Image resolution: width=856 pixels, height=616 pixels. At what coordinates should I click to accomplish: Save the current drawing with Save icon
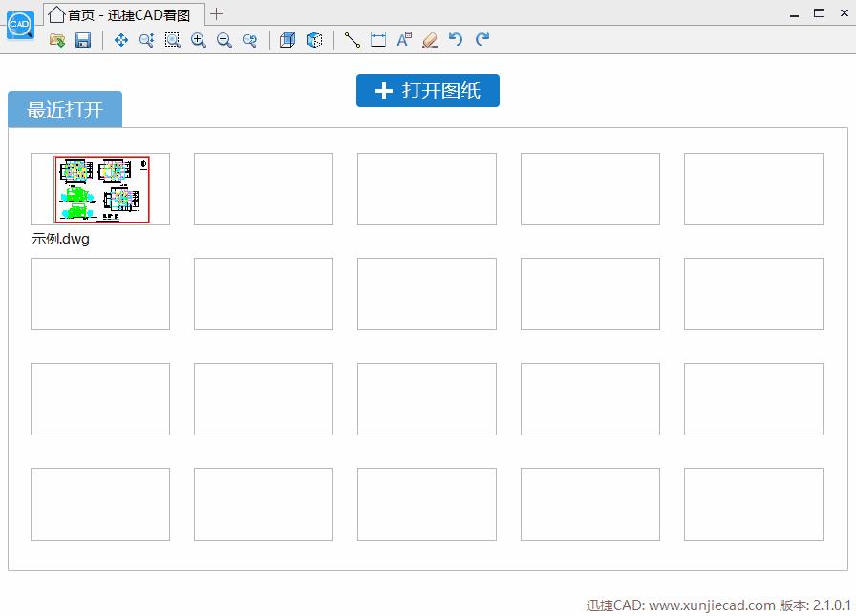tap(84, 40)
